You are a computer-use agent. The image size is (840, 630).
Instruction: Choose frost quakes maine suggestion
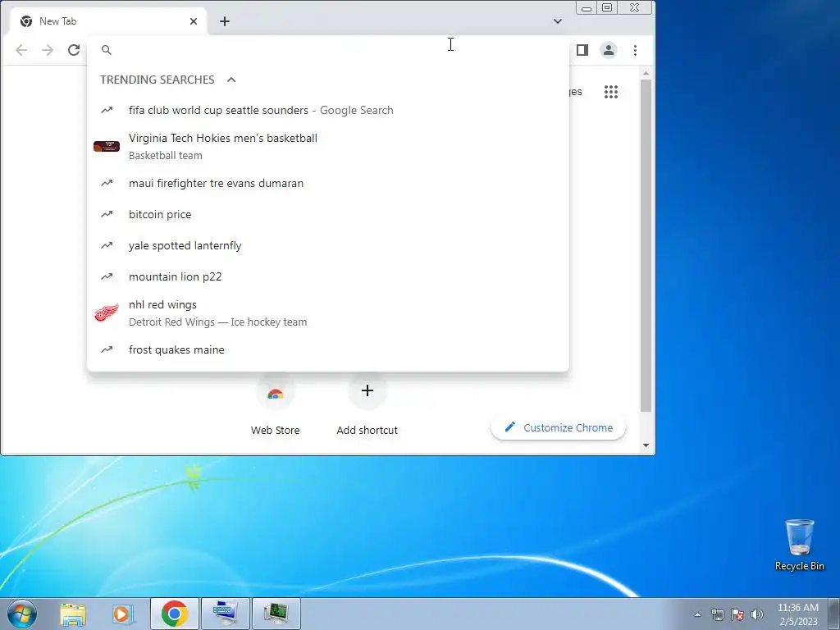point(328,349)
